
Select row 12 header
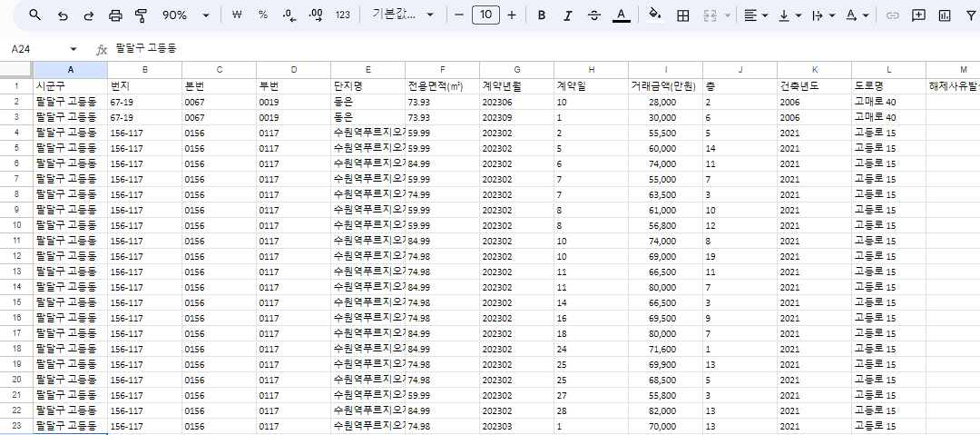[17, 257]
